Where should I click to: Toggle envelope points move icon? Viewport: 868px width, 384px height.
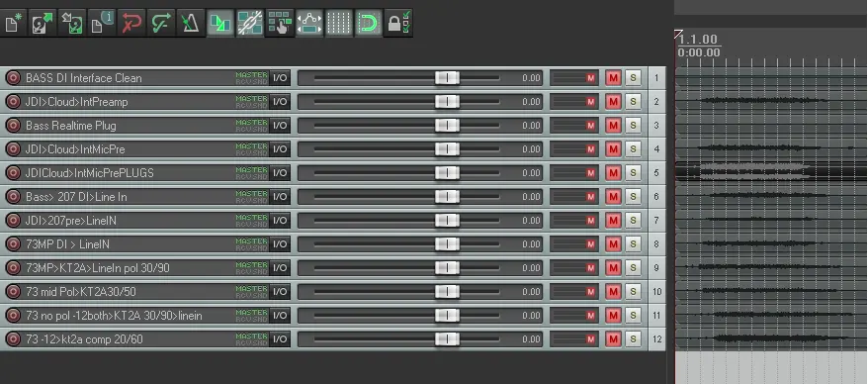tap(308, 24)
